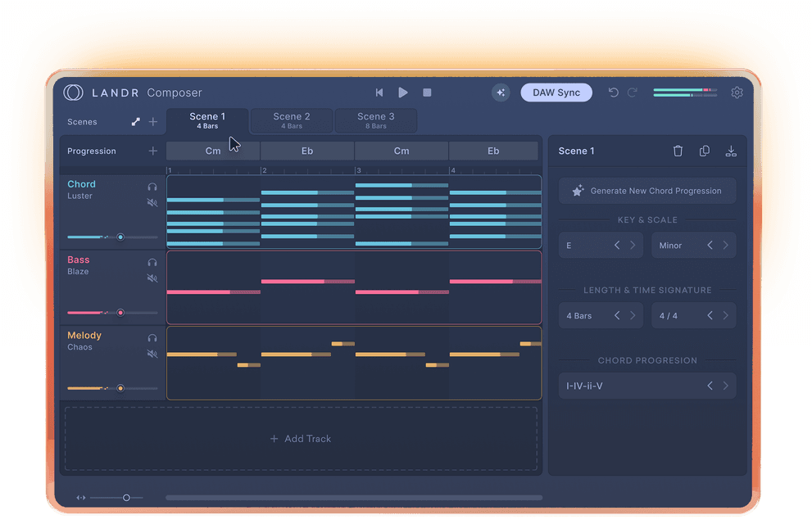
Task: Click Generate New Chord Progression
Action: pyautogui.click(x=646, y=190)
